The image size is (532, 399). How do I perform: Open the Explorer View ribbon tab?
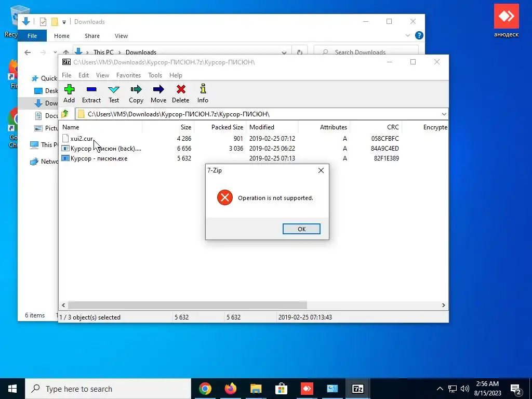pyautogui.click(x=121, y=36)
